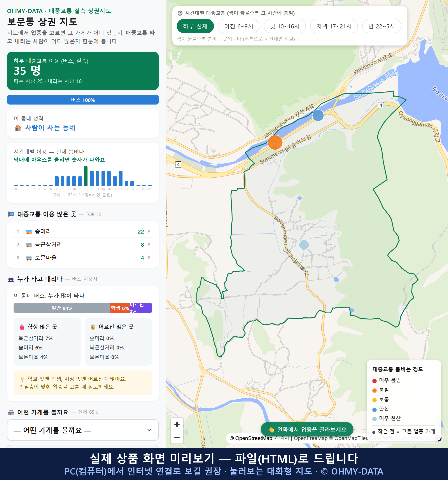Click the gray 일반 94% segment
Screen dimensions: 448x480
pos(62,308)
